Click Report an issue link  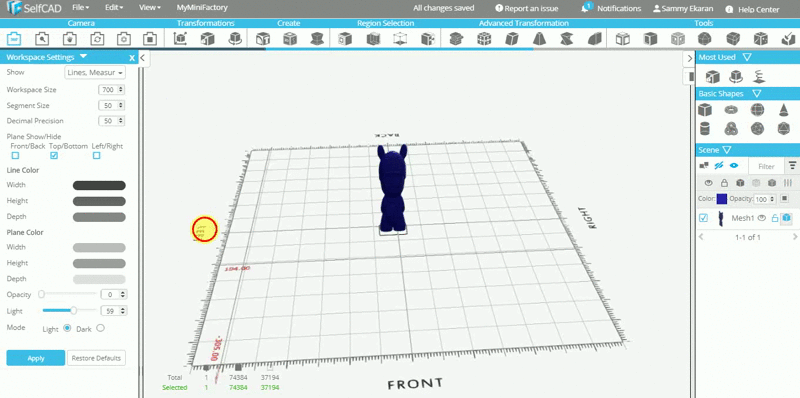(x=527, y=9)
